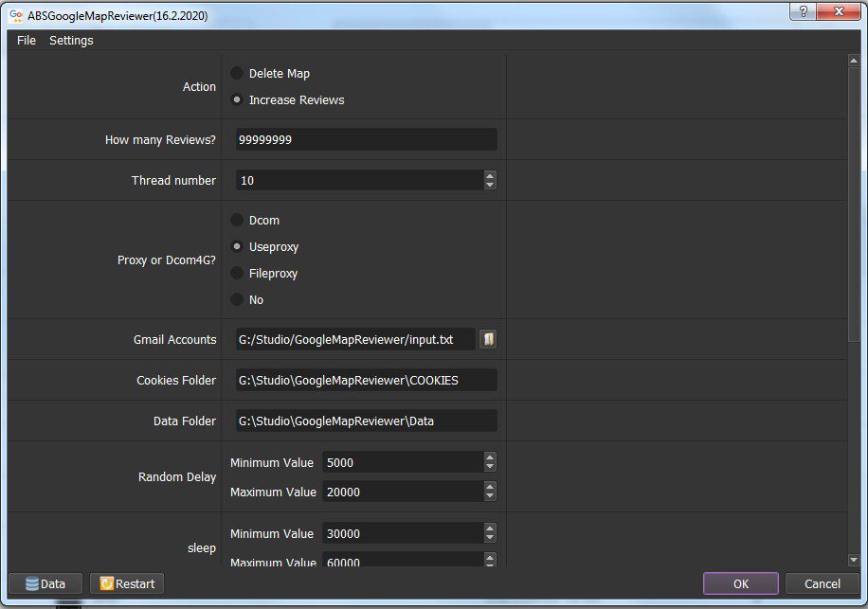Click the Random Delay label
This screenshot has height=609, width=868.
(x=177, y=476)
